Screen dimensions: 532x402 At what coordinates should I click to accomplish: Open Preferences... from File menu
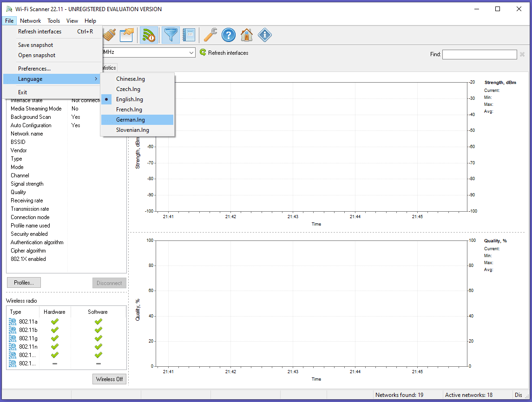click(x=53, y=68)
